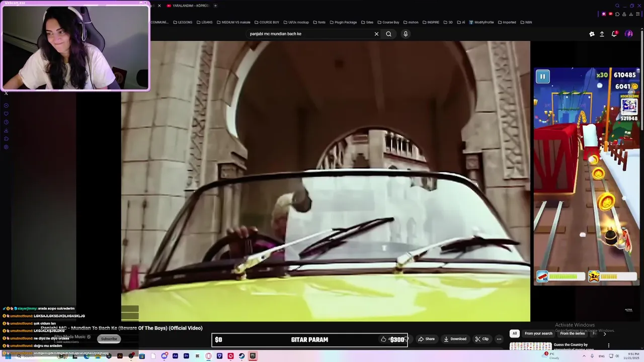The image size is (644, 362).
Task: Switch to the YARALANDIM browser tab
Action: coord(187,6)
